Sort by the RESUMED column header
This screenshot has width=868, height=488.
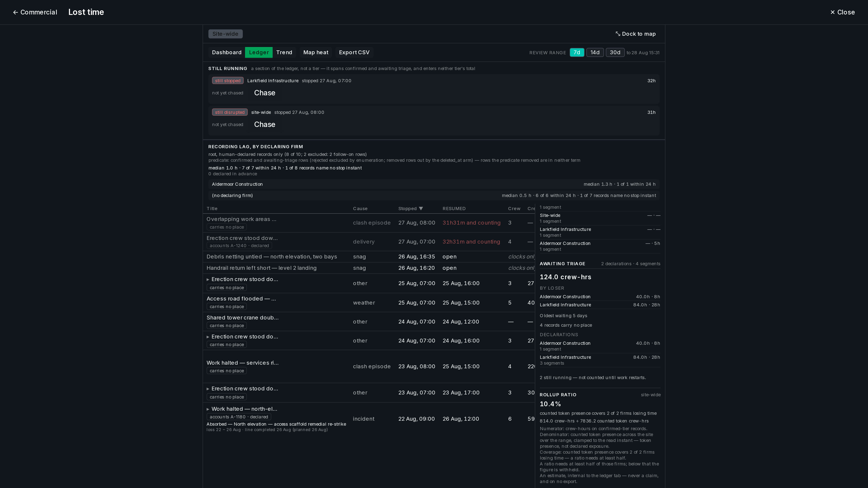click(454, 209)
